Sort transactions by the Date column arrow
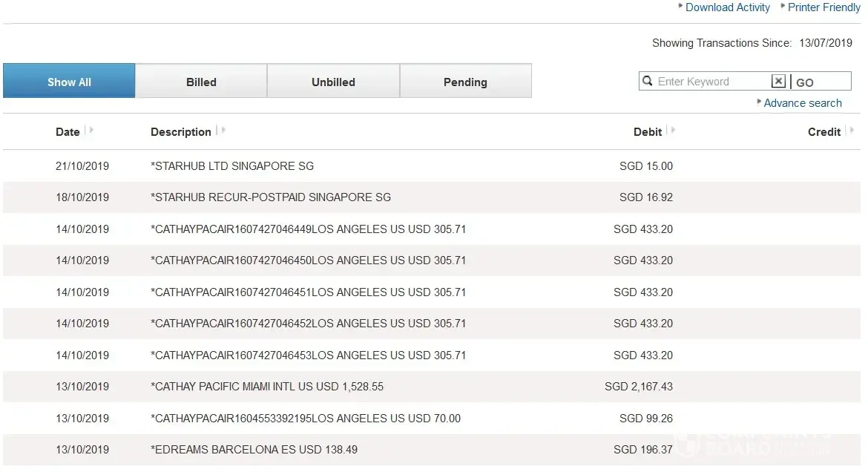 tap(90, 131)
